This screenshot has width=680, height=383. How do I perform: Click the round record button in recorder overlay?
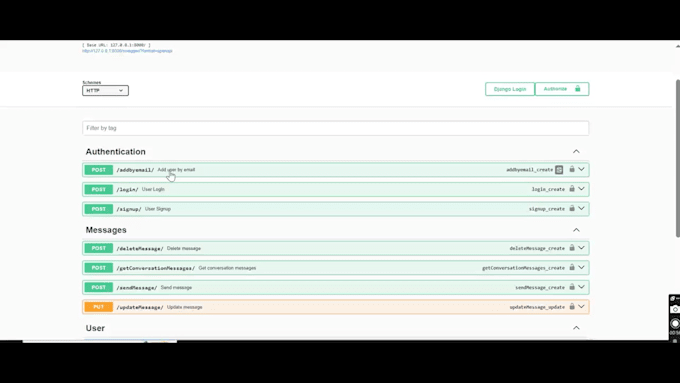tap(675, 324)
